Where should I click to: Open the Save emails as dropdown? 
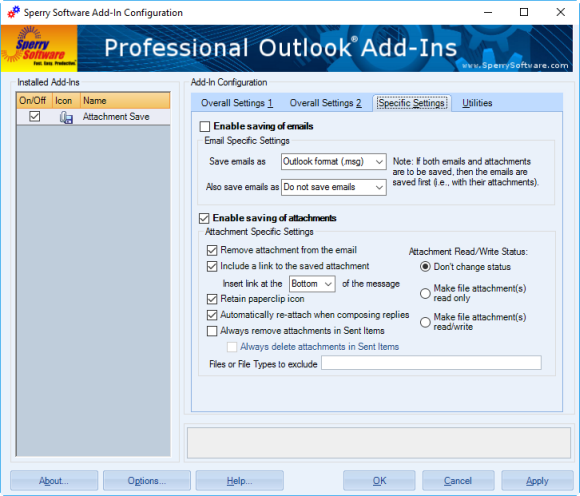334,162
